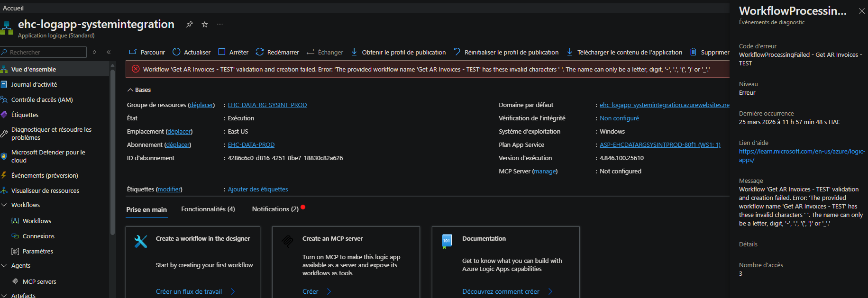
Task: Click the Accueil breadcrumb
Action: (x=13, y=8)
